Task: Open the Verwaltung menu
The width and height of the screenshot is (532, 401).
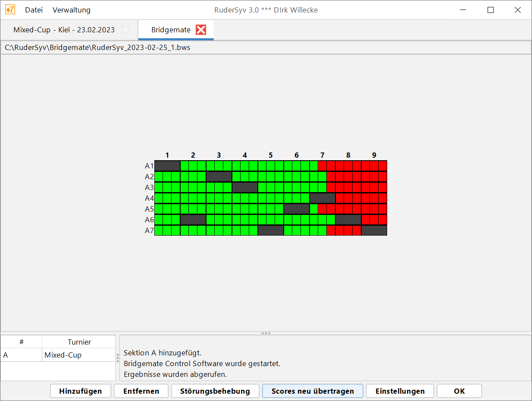Action: pos(72,10)
